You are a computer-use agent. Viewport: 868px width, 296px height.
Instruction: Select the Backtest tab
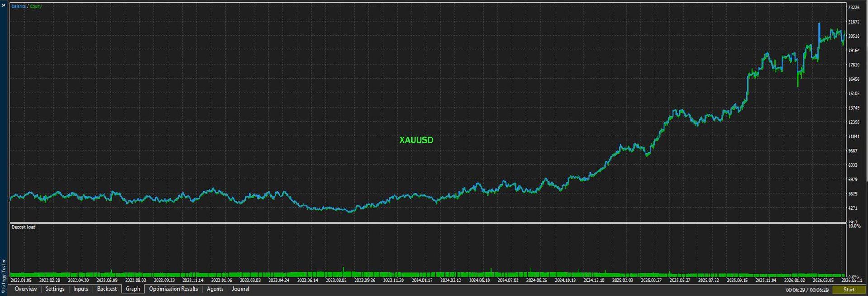[107, 289]
